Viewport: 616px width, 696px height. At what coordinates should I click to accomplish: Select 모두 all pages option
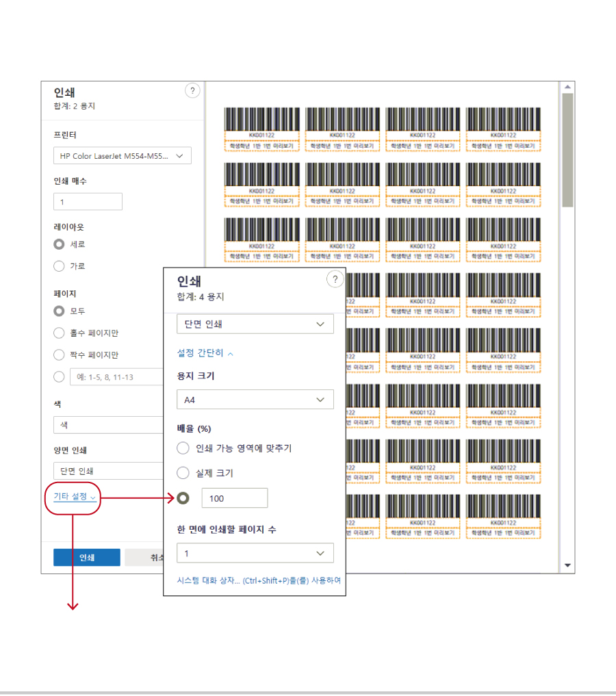coord(59,311)
